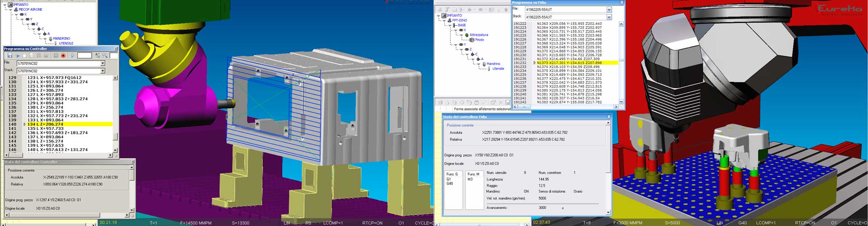Image resolution: width=868 pixels, height=226 pixels.
Task: Open the Stack dropdown showing 41962205-55AUT
Action: 609,17
